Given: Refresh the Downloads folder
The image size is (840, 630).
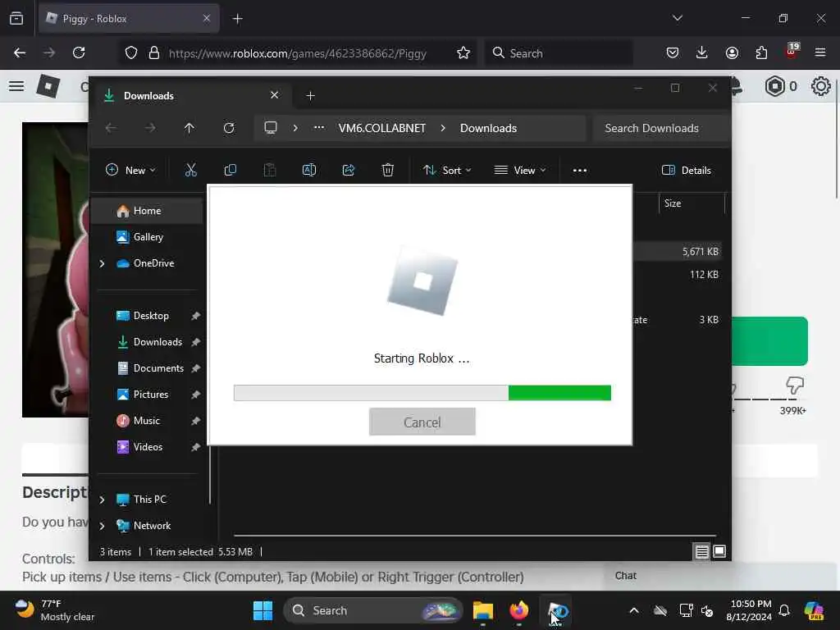Looking at the screenshot, I should (229, 128).
